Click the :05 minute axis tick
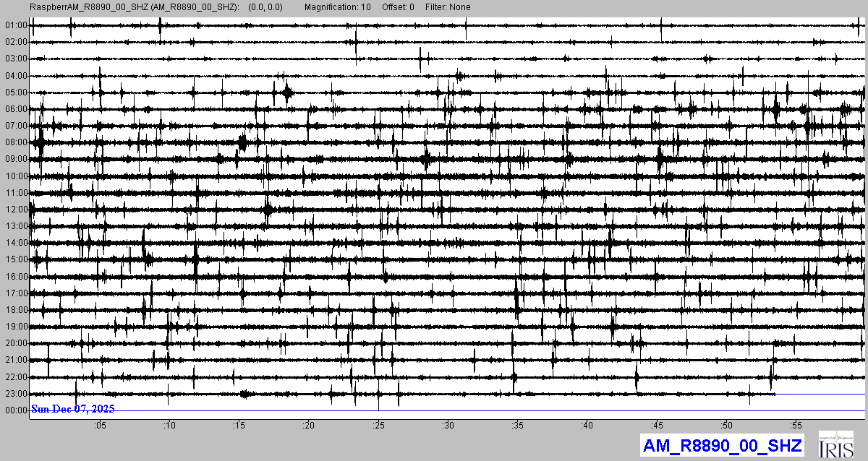This screenshot has width=868, height=461. pyautogui.click(x=100, y=426)
